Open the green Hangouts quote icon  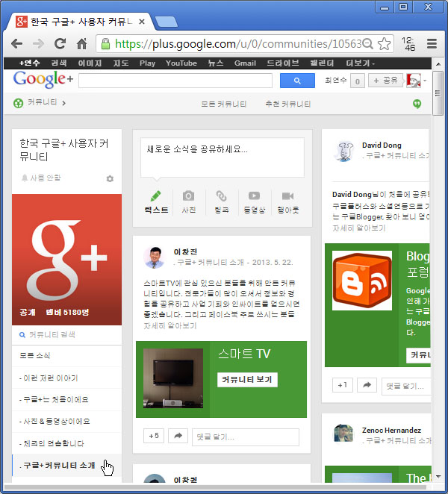pyautogui.click(x=417, y=104)
